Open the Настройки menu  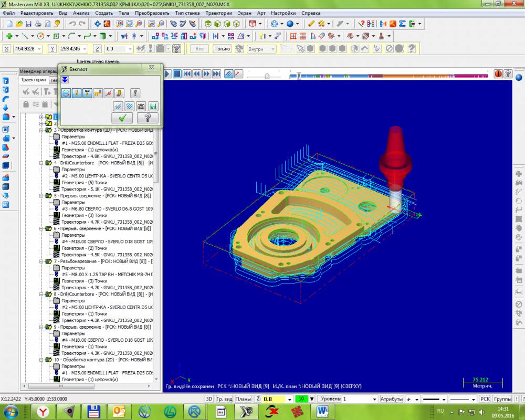[283, 13]
